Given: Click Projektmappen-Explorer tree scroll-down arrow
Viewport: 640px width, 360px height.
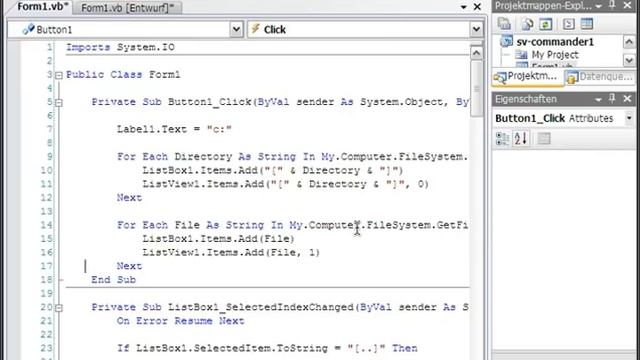Looking at the screenshot, I should [x=629, y=60].
